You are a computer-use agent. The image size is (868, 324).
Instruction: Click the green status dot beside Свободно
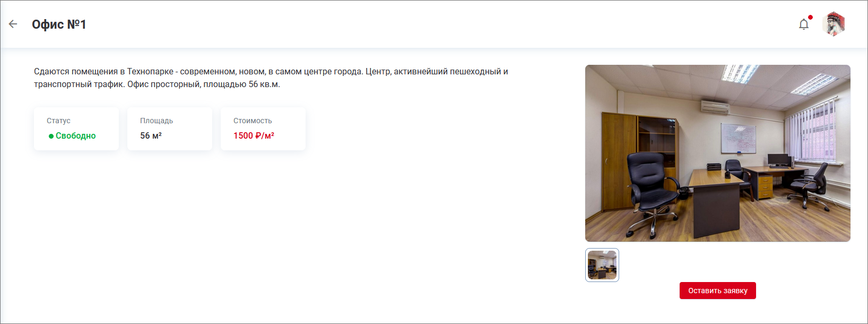(x=51, y=136)
